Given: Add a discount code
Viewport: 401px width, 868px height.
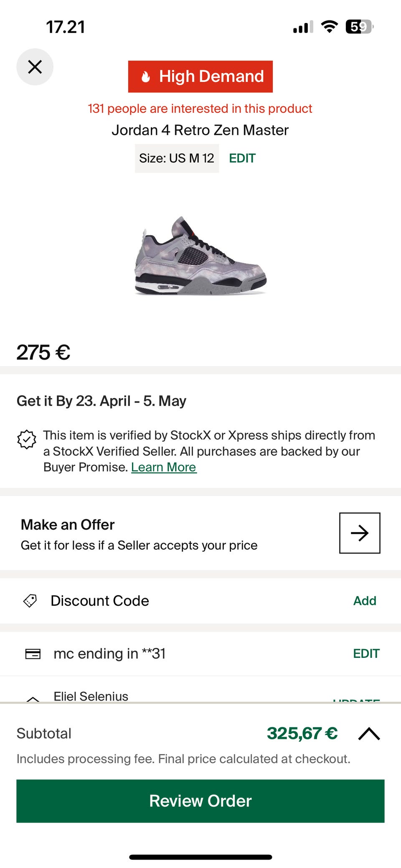Looking at the screenshot, I should coord(365,601).
